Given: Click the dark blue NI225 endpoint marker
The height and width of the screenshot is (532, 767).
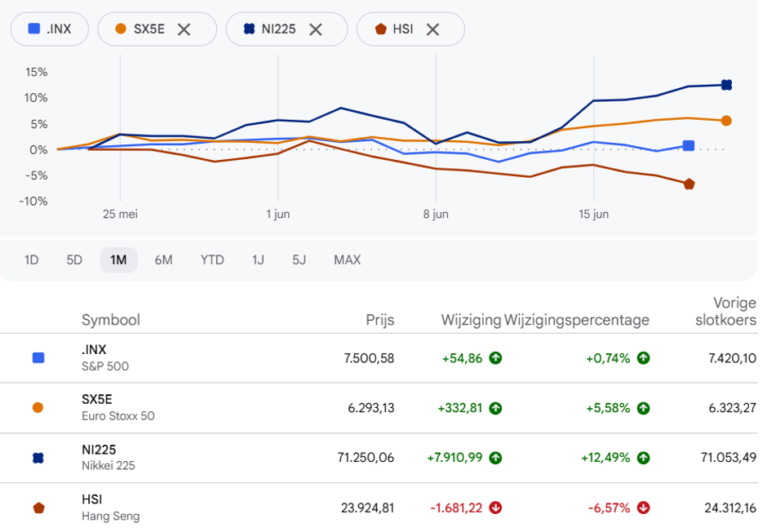Looking at the screenshot, I should pyautogui.click(x=727, y=85).
